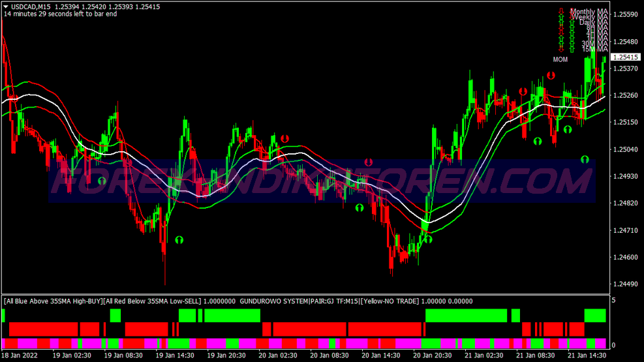Click the red arrow in the Monthly MA row
Viewport: 644px width, 362px height.
click(560, 12)
